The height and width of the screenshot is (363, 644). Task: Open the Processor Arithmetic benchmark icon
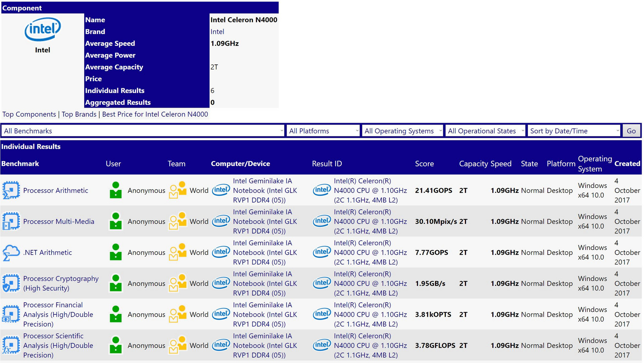pyautogui.click(x=11, y=190)
